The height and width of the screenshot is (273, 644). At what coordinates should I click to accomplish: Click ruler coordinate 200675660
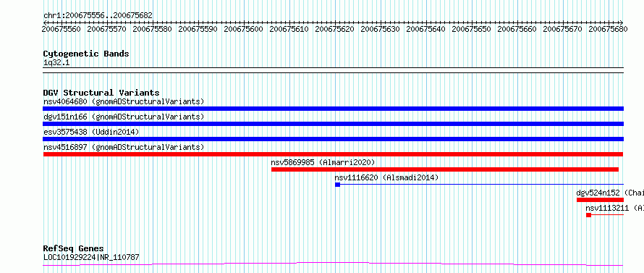[x=517, y=29]
